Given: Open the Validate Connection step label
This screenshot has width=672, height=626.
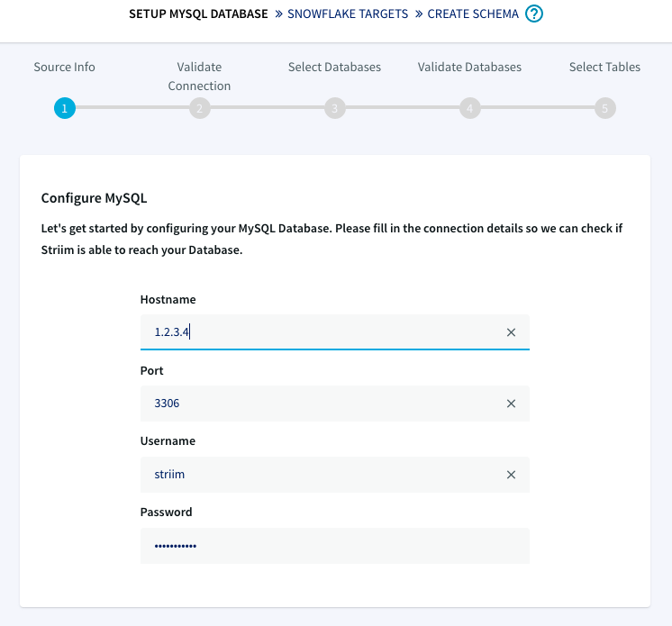Looking at the screenshot, I should pyautogui.click(x=199, y=77).
